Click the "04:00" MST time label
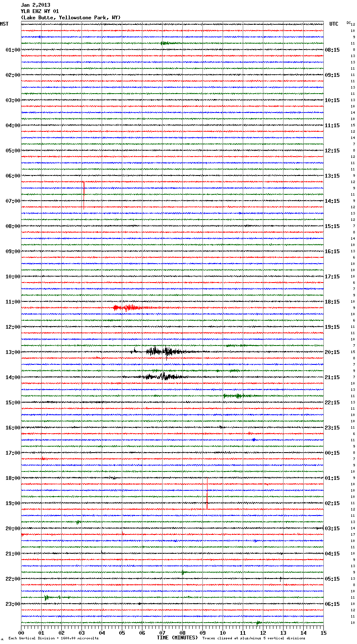This screenshot has height=644, width=357. pos(13,126)
